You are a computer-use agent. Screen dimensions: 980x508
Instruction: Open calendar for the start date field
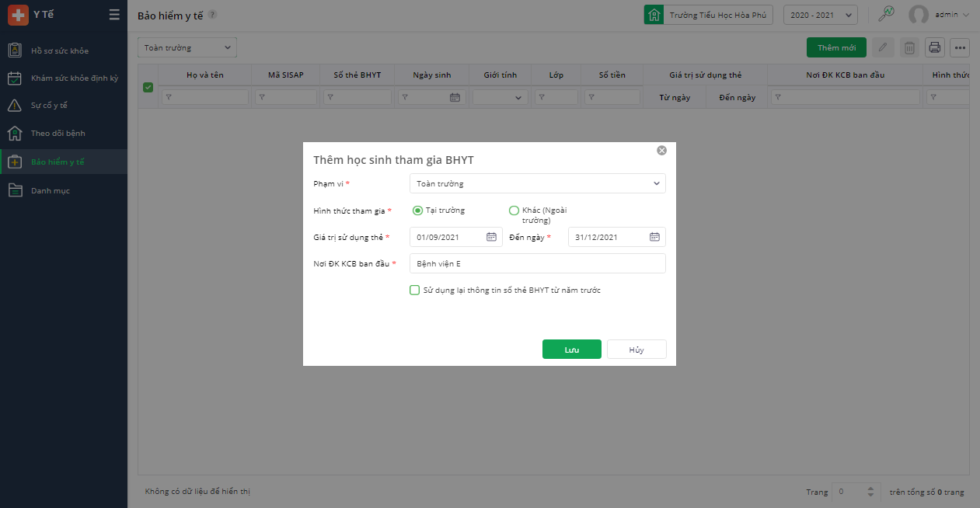[491, 237]
